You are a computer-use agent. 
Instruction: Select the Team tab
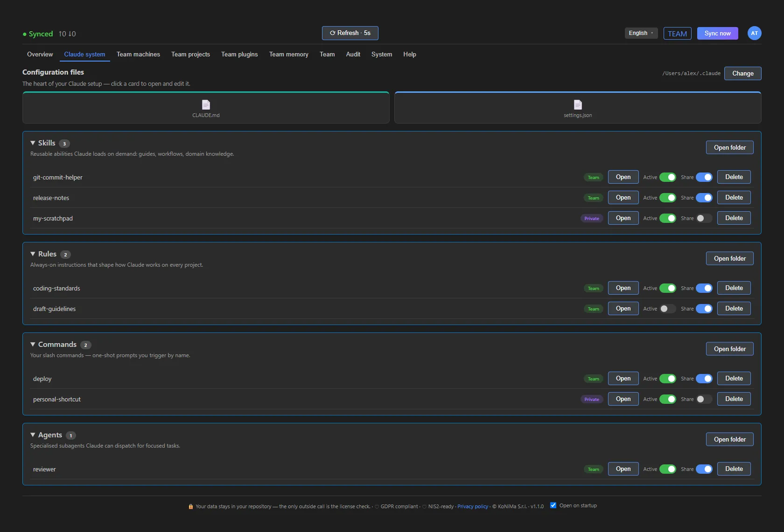pyautogui.click(x=327, y=55)
